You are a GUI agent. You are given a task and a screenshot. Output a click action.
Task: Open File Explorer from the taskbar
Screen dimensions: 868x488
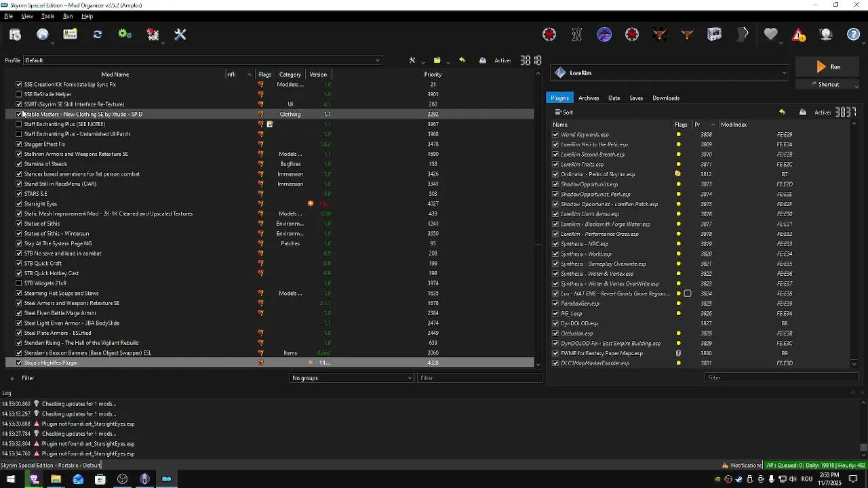coord(56,479)
